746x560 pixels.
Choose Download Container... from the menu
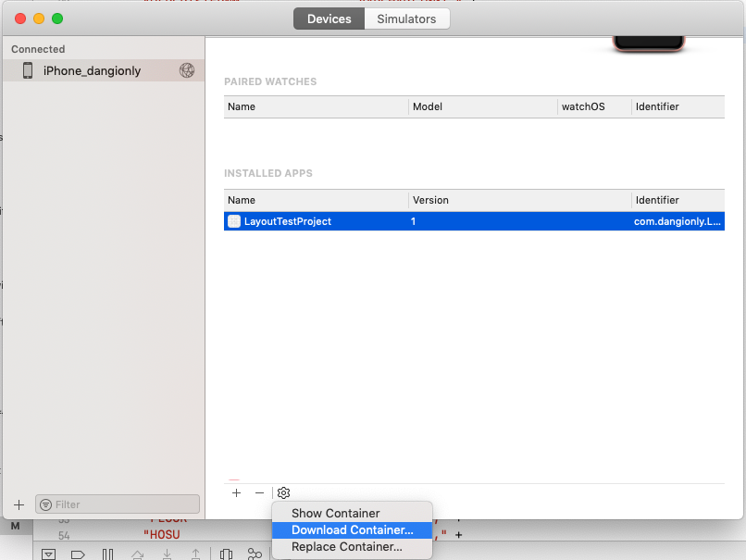[x=352, y=530]
